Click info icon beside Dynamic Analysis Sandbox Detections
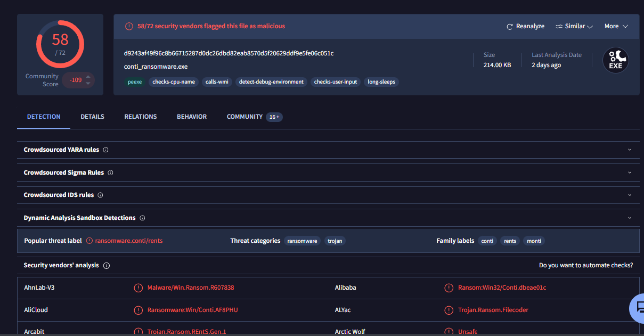The height and width of the screenshot is (336, 644). tap(142, 218)
